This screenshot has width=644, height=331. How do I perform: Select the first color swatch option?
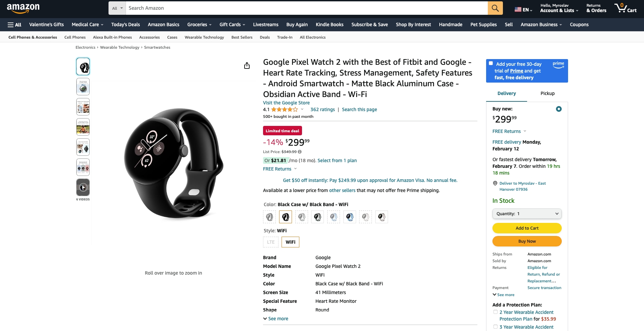269,217
